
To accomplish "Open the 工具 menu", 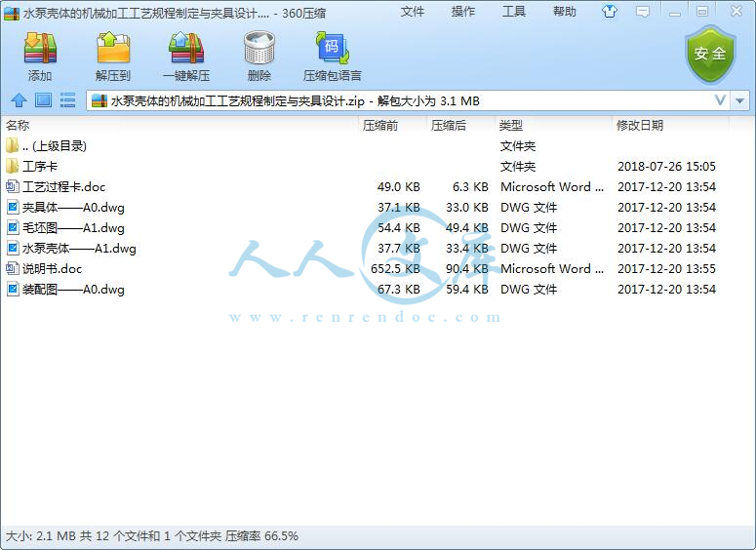I will click(x=514, y=12).
